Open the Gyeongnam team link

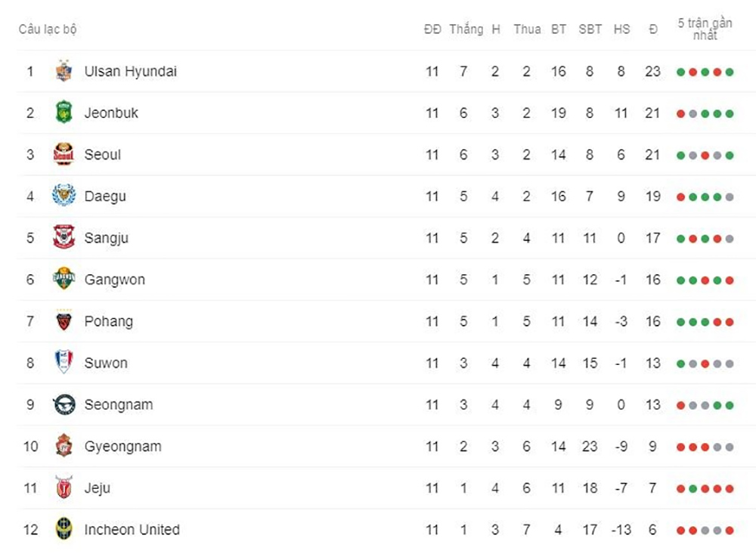[x=122, y=446]
